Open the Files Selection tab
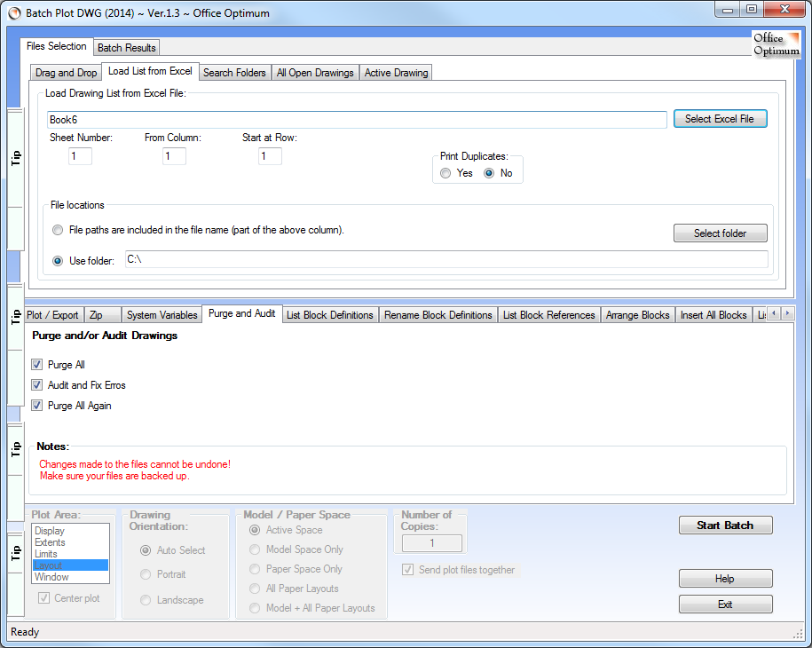This screenshot has height=648, width=812. [x=57, y=46]
